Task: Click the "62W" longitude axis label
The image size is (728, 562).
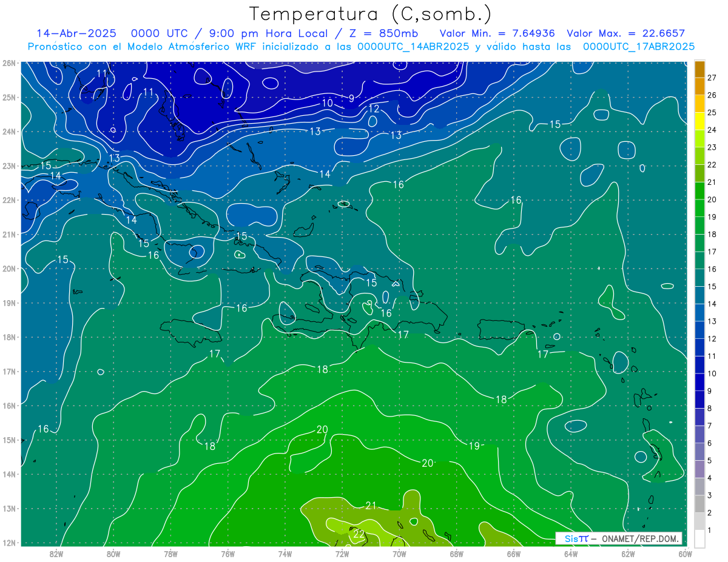Action: [x=627, y=554]
